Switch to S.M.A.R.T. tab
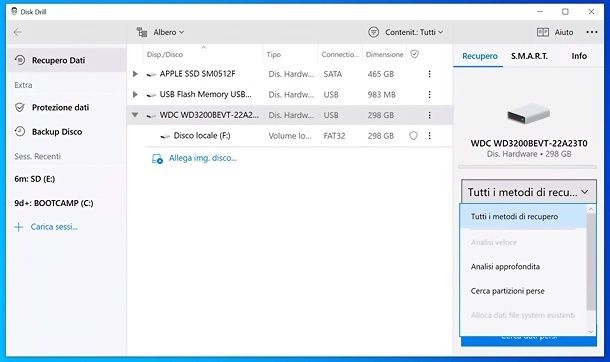 (x=529, y=56)
